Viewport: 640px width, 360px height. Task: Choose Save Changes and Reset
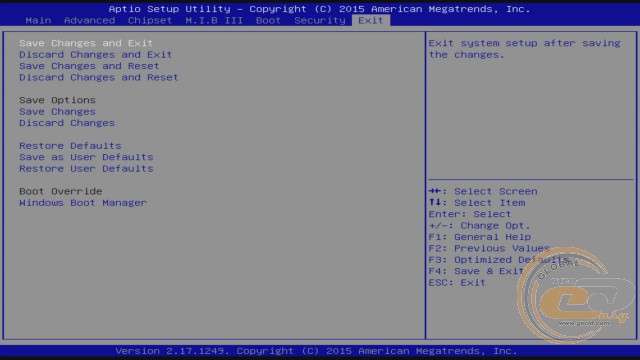pos(89,66)
